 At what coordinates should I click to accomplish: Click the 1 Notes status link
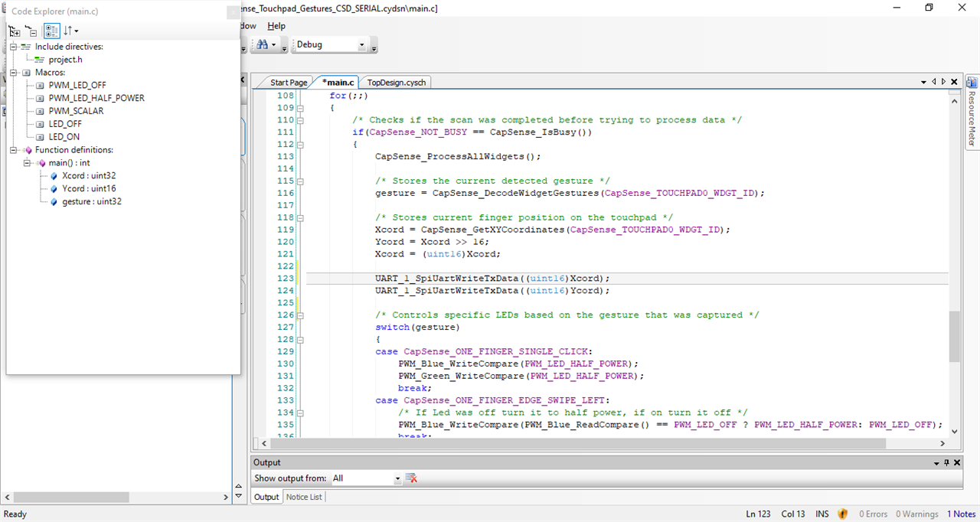[961, 514]
